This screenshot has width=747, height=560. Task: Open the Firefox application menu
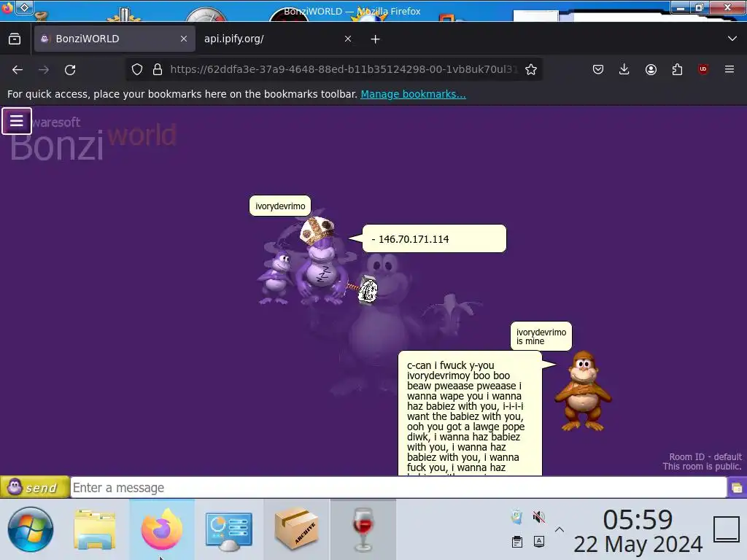[x=729, y=69]
